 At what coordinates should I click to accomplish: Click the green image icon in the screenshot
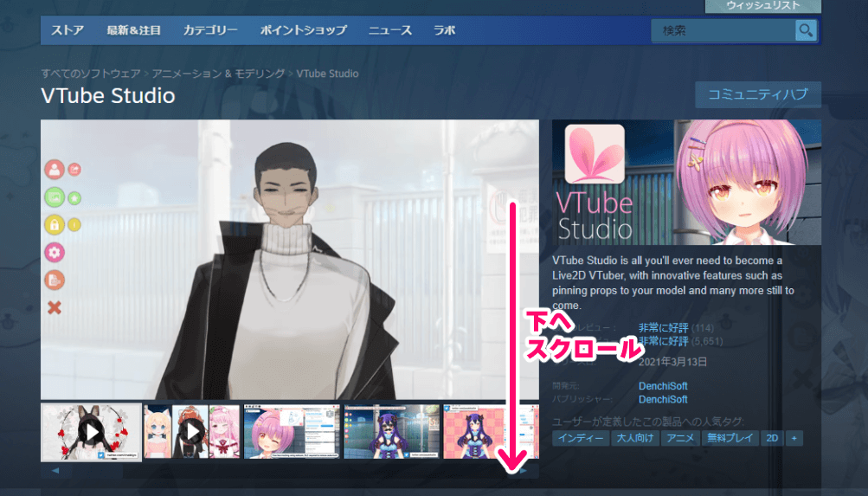click(55, 197)
